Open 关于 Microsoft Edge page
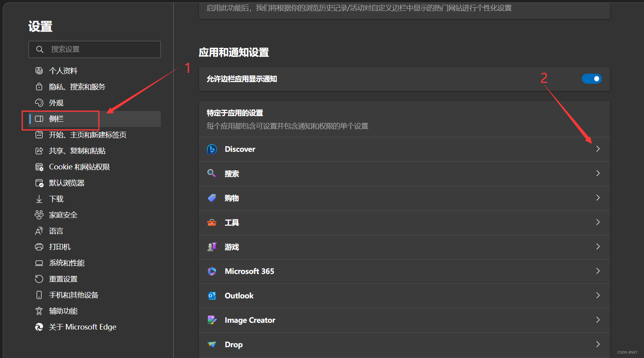 click(95, 327)
